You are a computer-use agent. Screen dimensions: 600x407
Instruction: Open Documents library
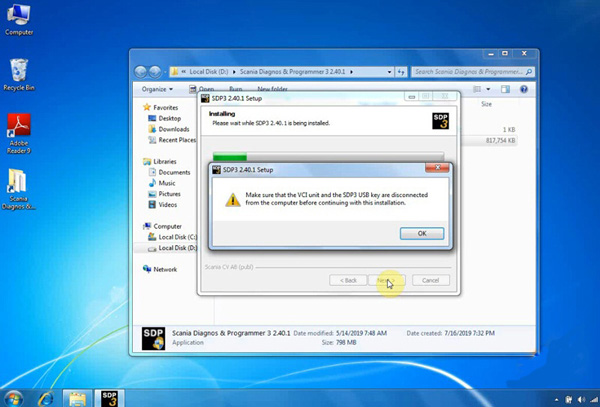[x=169, y=172]
